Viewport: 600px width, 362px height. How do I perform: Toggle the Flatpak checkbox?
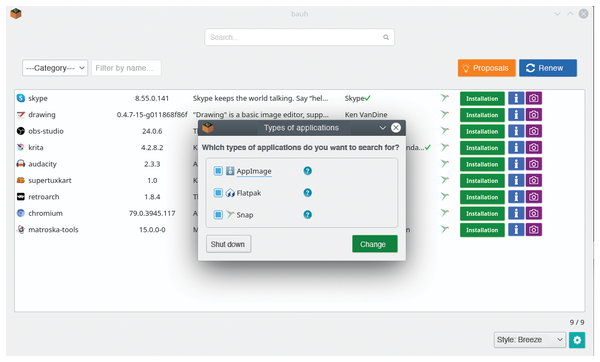(218, 192)
